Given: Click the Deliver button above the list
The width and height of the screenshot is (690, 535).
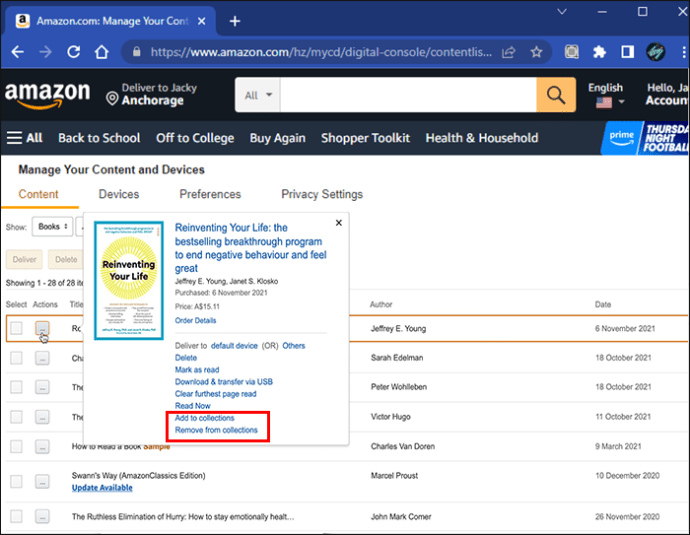Looking at the screenshot, I should pos(24,260).
